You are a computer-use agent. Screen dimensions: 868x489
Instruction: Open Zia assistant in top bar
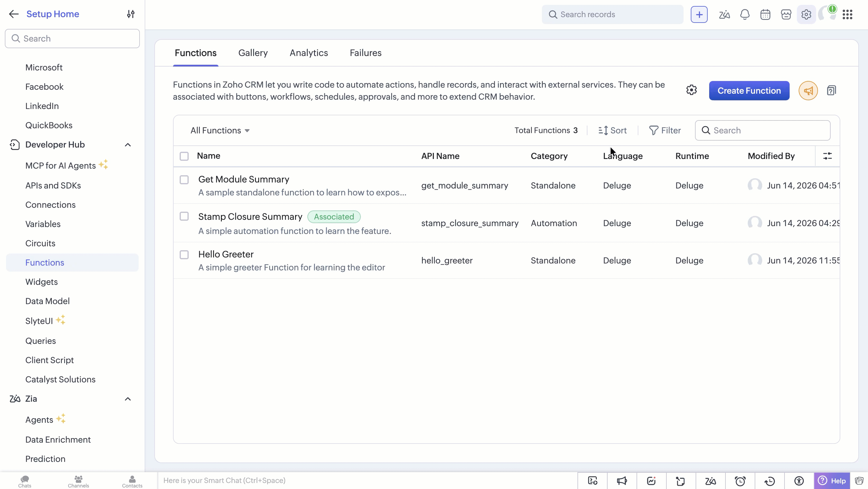pos(724,14)
